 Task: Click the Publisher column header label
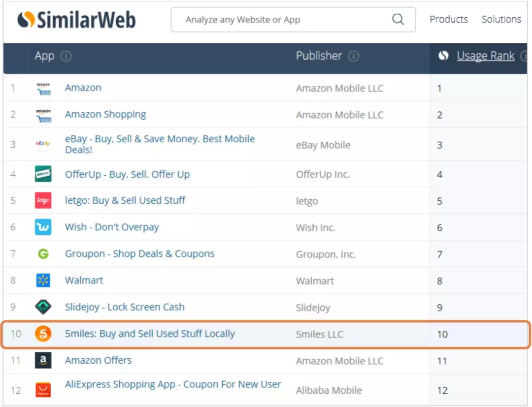[x=319, y=56]
